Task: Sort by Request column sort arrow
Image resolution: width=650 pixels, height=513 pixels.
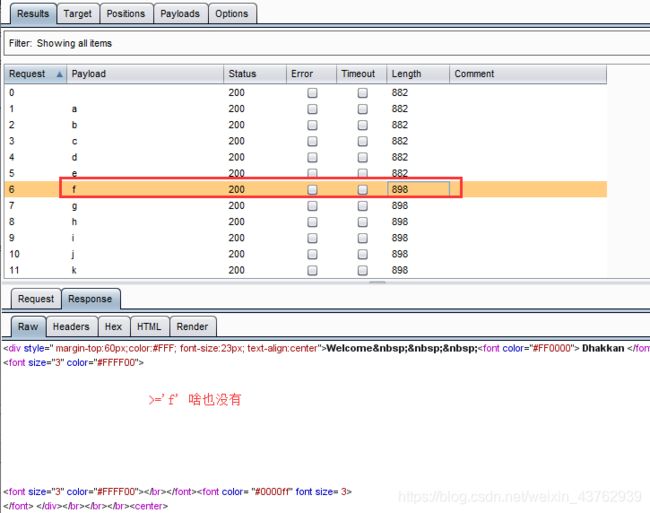Action: tap(59, 74)
